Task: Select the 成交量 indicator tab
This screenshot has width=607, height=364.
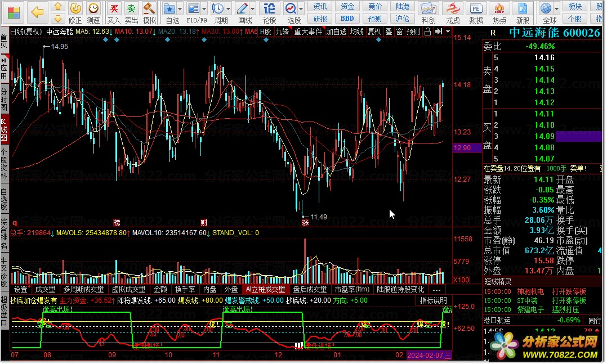Action: (x=45, y=290)
